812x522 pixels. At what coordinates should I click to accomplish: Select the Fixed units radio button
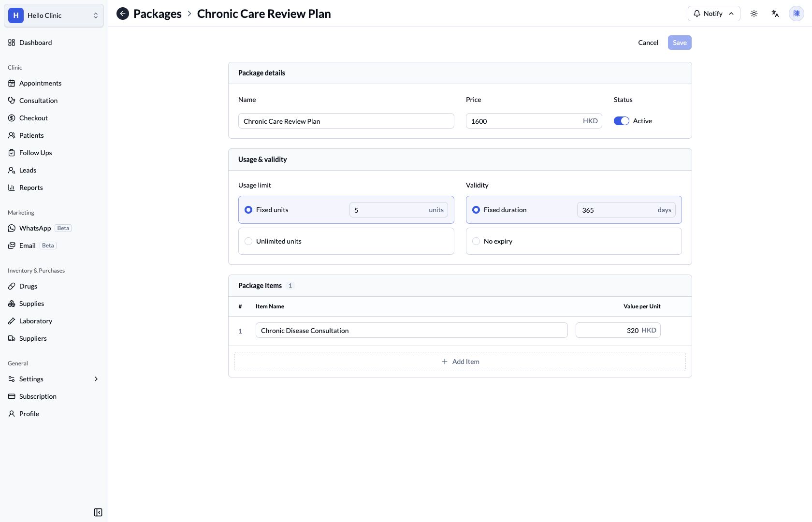[x=248, y=210]
